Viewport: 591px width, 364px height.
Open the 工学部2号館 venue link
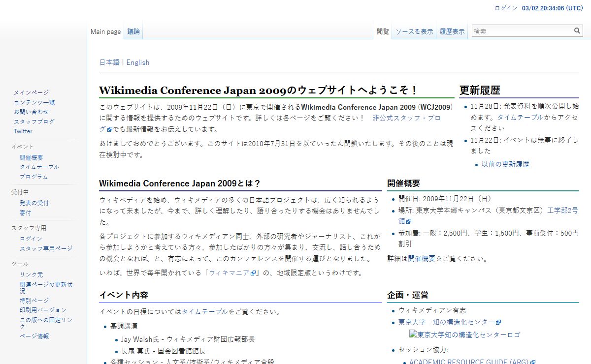[562, 210]
